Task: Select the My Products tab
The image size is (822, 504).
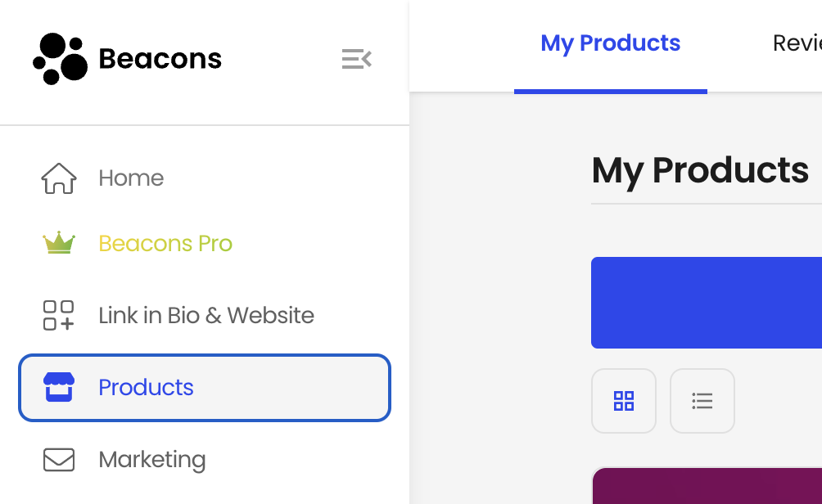Action: pyautogui.click(x=611, y=43)
